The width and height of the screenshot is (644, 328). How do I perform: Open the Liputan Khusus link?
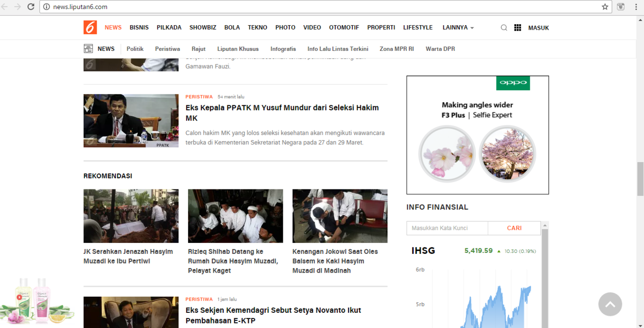[238, 49]
